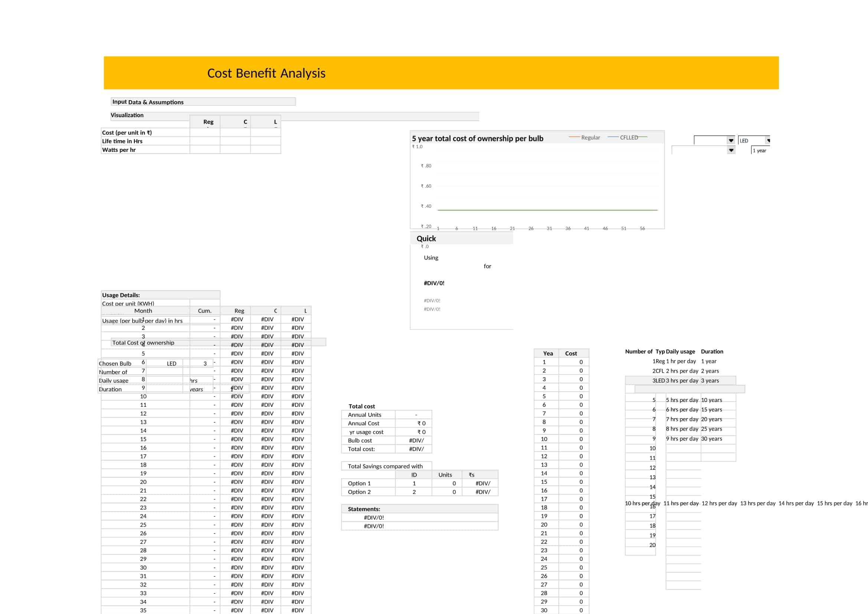
Task: Click the Statements header cell
Action: point(364,509)
